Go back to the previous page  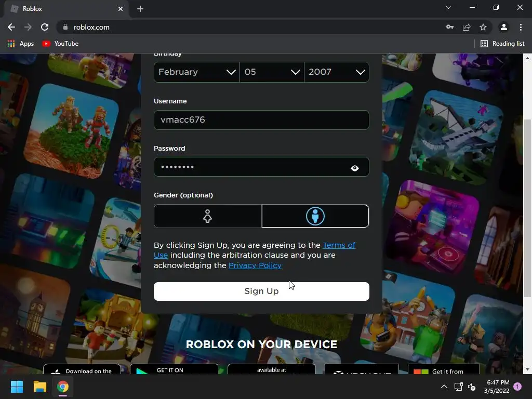click(11, 27)
